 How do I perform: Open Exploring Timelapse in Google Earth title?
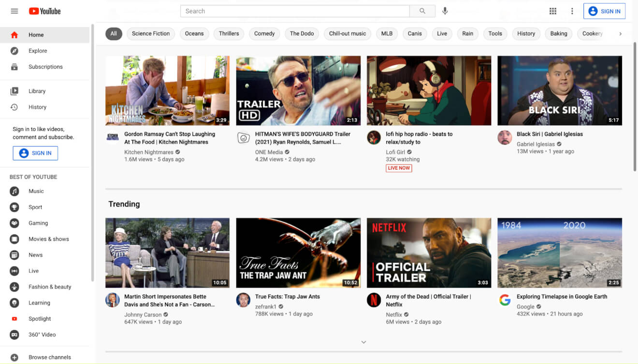click(562, 296)
